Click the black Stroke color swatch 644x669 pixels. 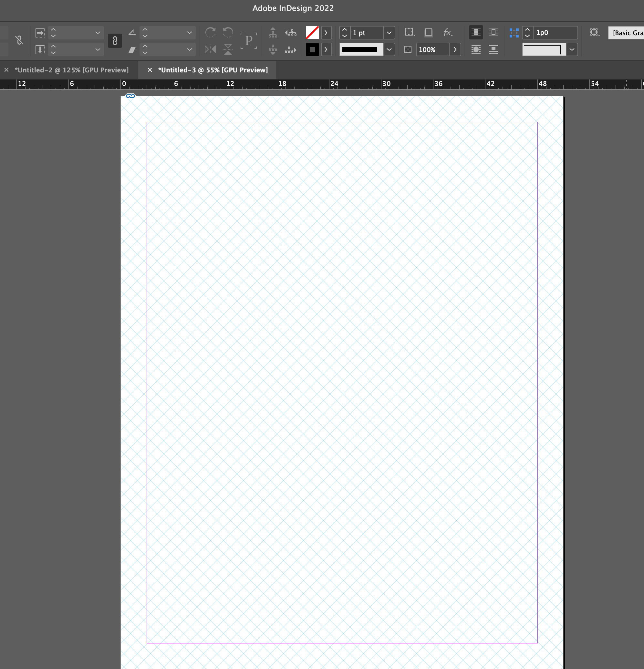coord(312,50)
